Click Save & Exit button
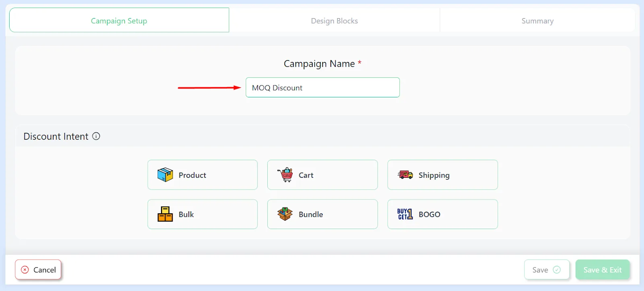 (603, 270)
